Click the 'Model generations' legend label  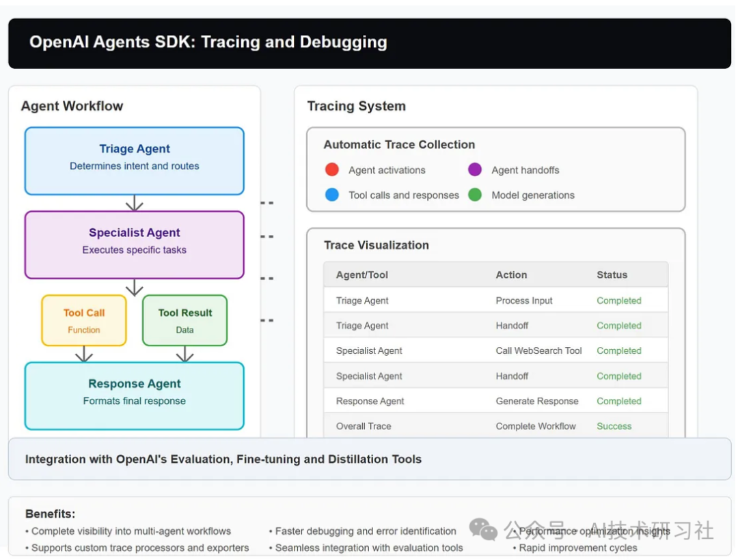tap(533, 195)
